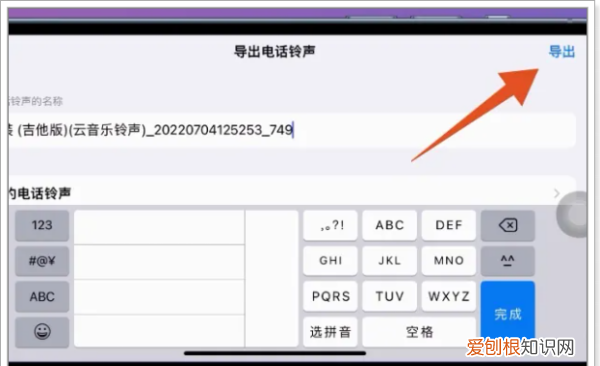600x366 pixels.
Task: Click the 电话铃声 list row
Action: coord(292,191)
